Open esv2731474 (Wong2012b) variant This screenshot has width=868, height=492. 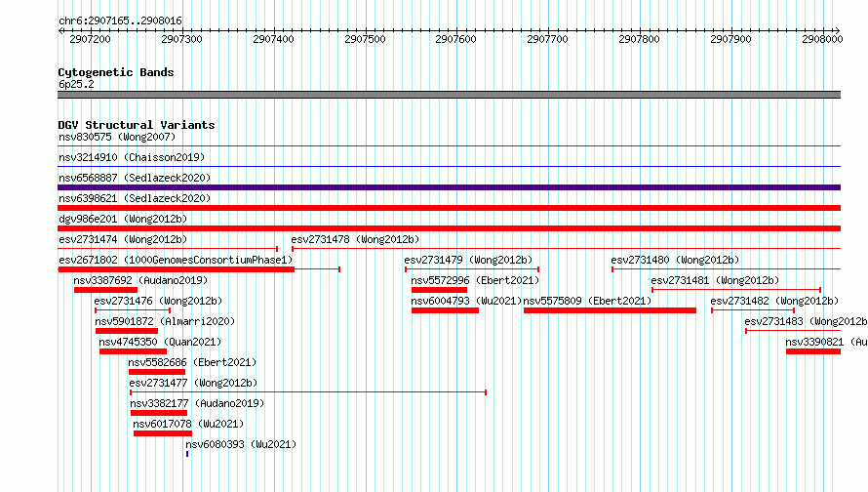pyautogui.click(x=123, y=239)
